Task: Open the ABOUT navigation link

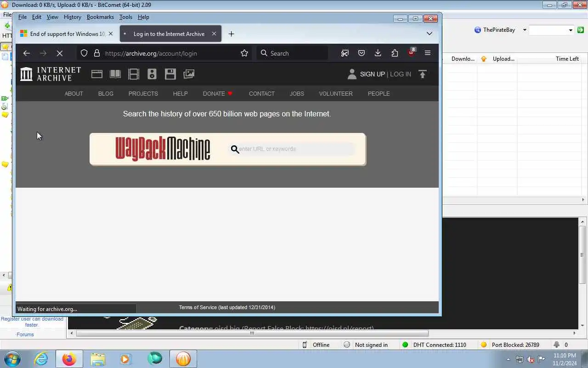Action: (74, 93)
